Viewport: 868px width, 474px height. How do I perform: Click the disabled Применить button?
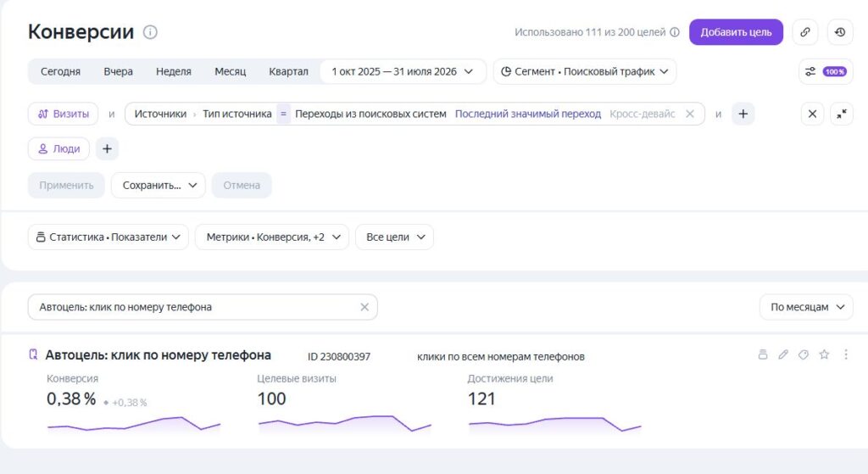(x=66, y=185)
